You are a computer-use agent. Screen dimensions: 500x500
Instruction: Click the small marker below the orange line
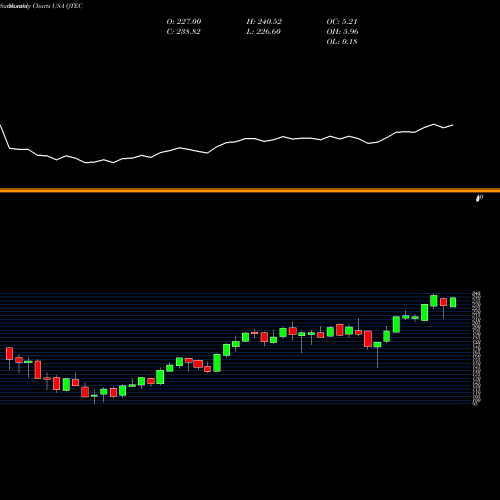click(x=479, y=198)
